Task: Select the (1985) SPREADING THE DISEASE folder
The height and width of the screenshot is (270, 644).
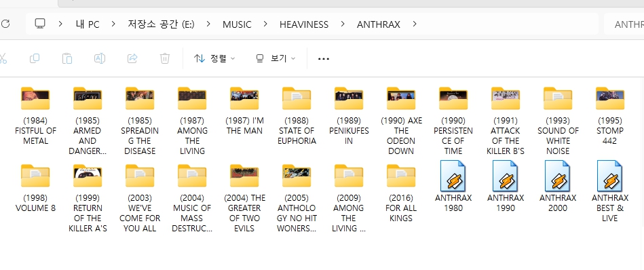Action: pos(140,121)
